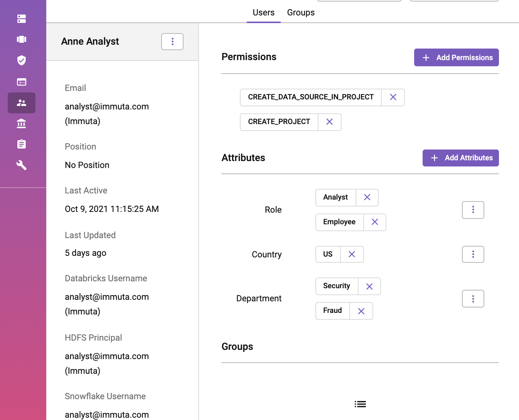Screen dimensions: 519x420
Task: Click the Groups section heading
Action: pyautogui.click(x=237, y=346)
